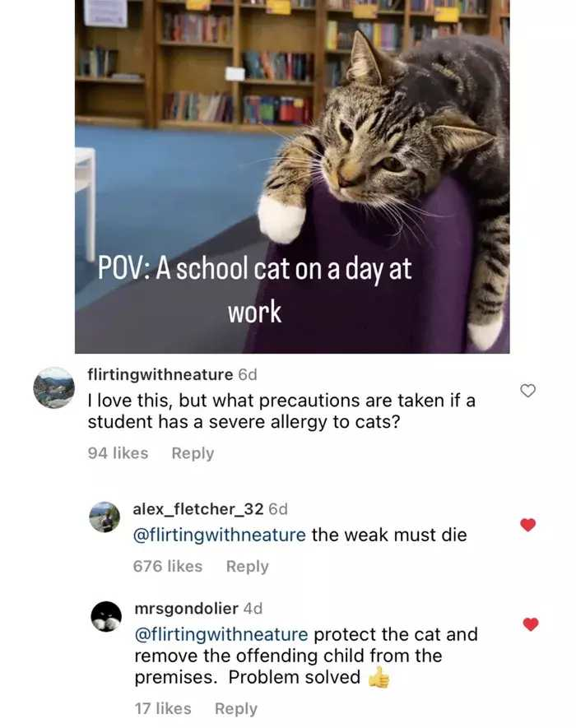View the 94 likes on first comment
Screen dimensions: 576x728
(x=118, y=453)
